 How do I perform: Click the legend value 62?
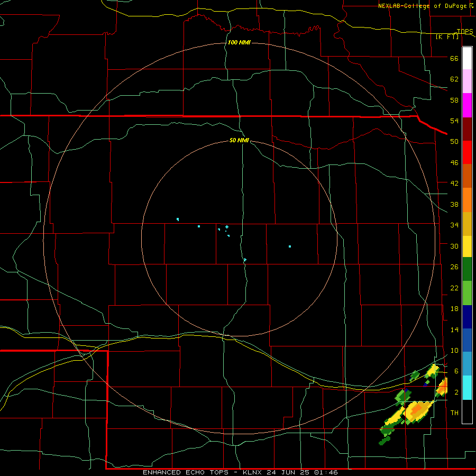tap(454, 79)
